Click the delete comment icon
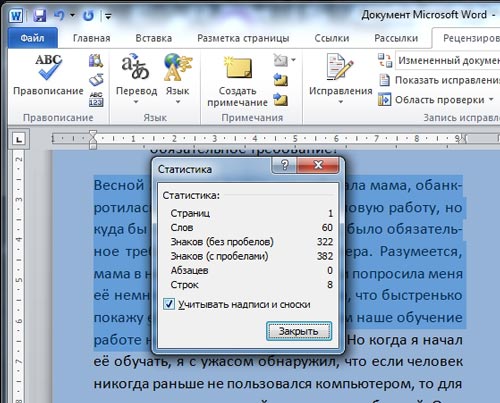The width and height of the screenshot is (500, 403). pos(280,60)
